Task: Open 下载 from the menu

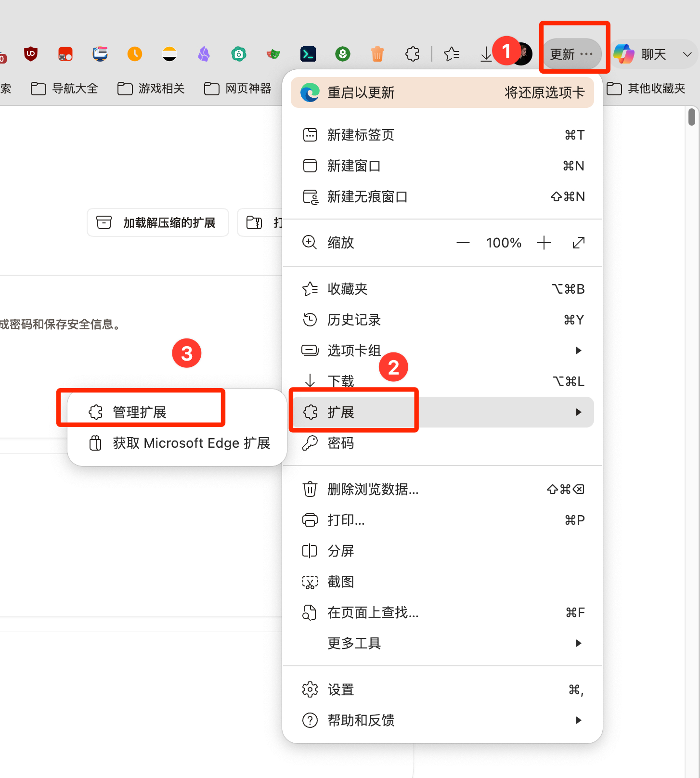Action: coord(442,381)
